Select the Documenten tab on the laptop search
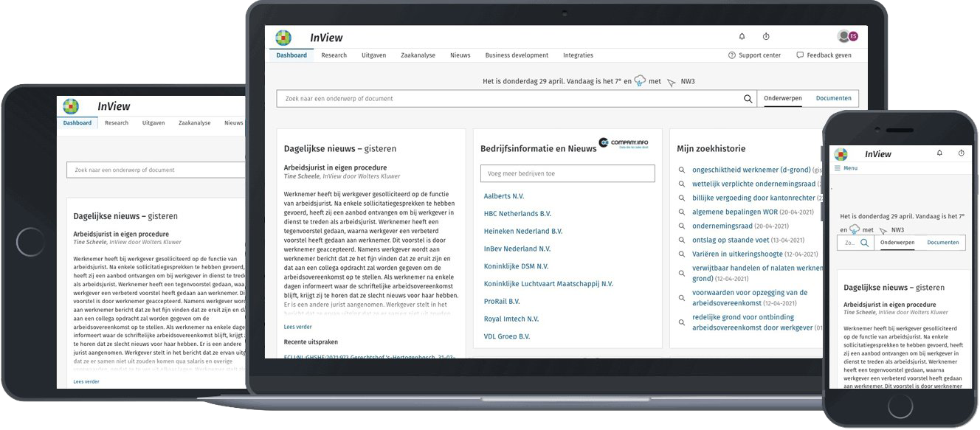The image size is (980, 430). pyautogui.click(x=833, y=98)
